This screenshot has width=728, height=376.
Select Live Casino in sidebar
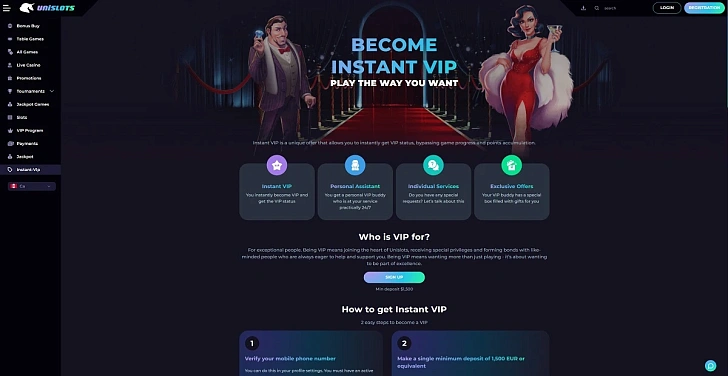30,65
